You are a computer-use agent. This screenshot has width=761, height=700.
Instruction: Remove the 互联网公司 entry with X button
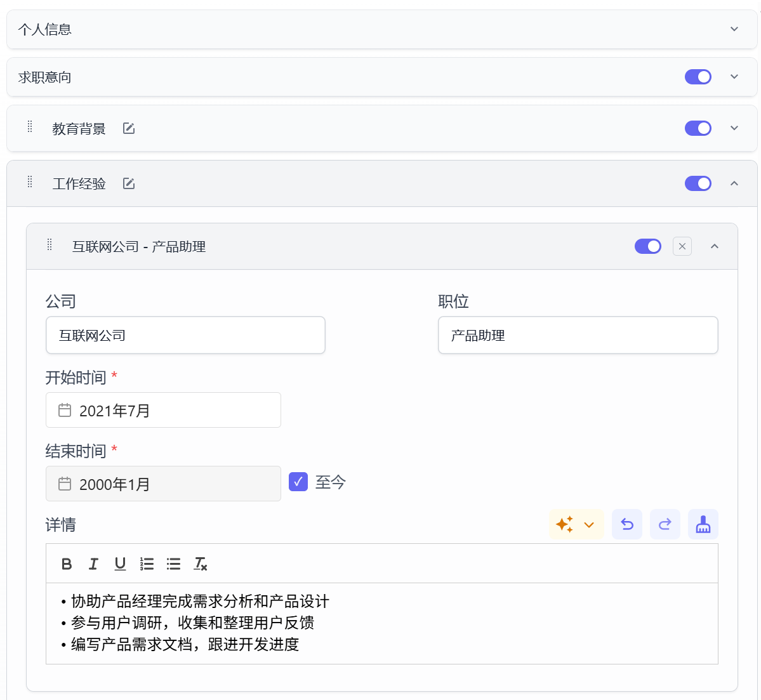(x=682, y=246)
